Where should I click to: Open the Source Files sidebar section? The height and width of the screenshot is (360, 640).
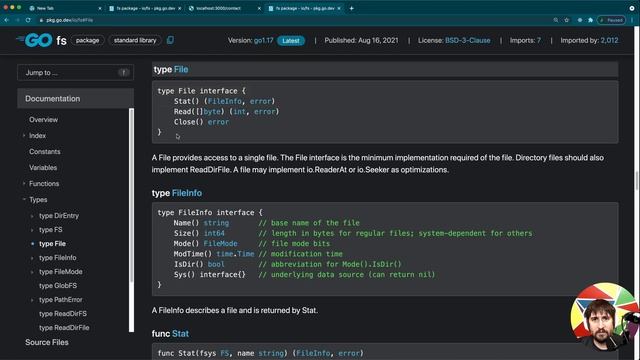click(x=47, y=342)
